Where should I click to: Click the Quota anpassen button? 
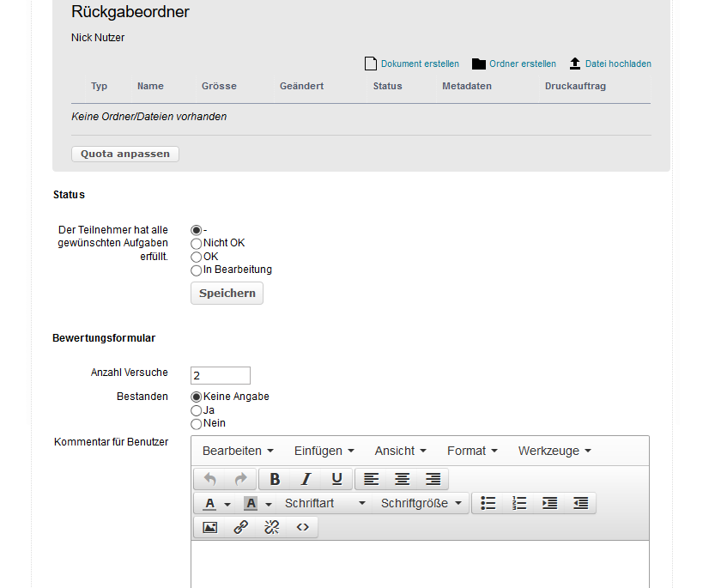click(124, 154)
